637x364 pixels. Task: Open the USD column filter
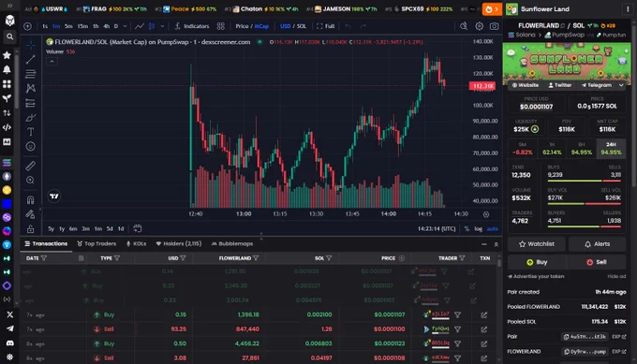pyautogui.click(x=183, y=258)
